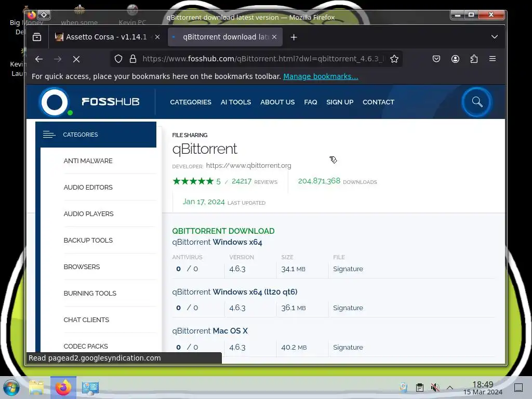Image resolution: width=532 pixels, height=399 pixels.
Task: Stop loading the page with X button
Action: (x=76, y=59)
